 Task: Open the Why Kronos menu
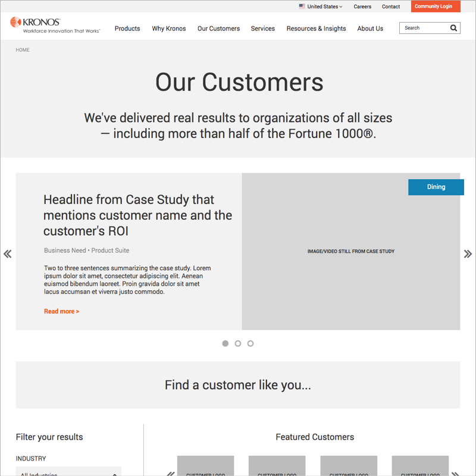pos(169,29)
